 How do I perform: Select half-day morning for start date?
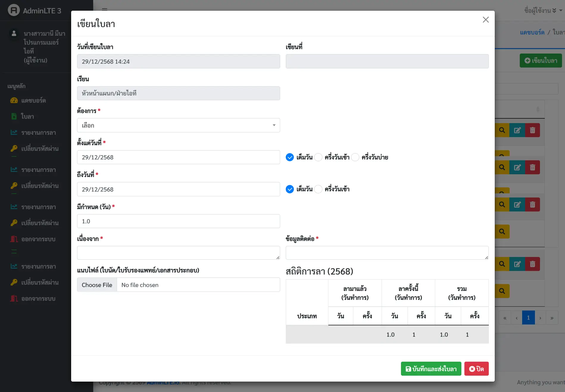[x=318, y=157]
